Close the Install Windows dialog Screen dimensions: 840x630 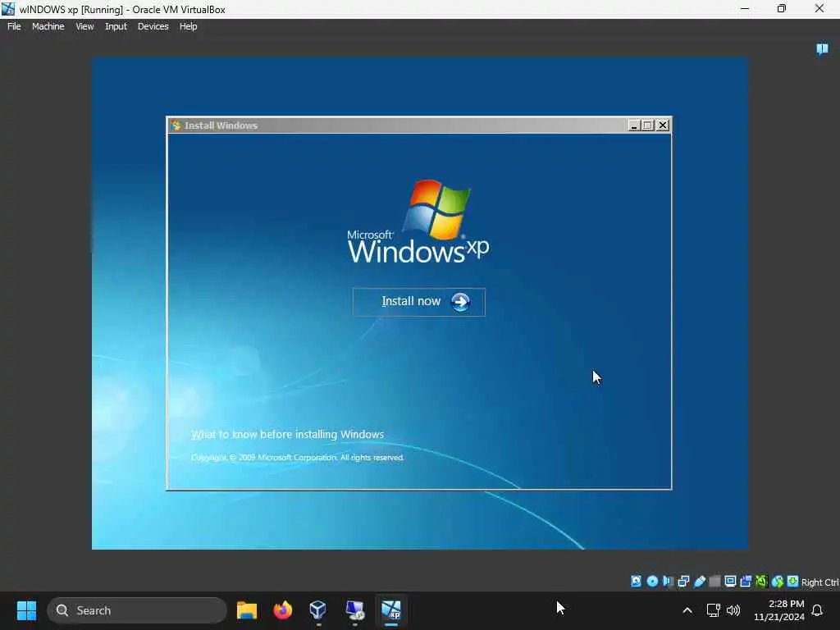tap(663, 126)
